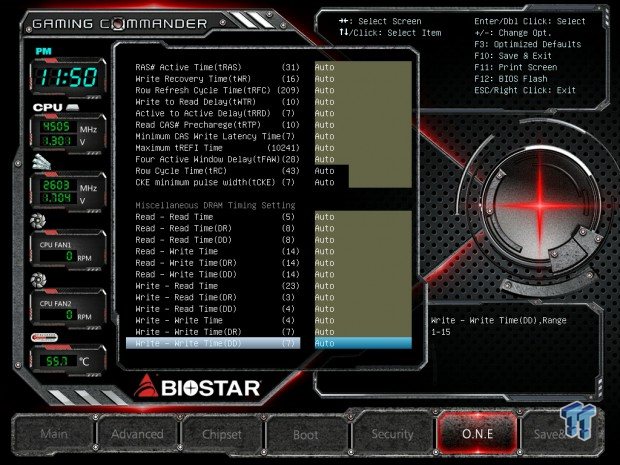Open the Main tab
This screenshot has width=620, height=465.
click(54, 434)
